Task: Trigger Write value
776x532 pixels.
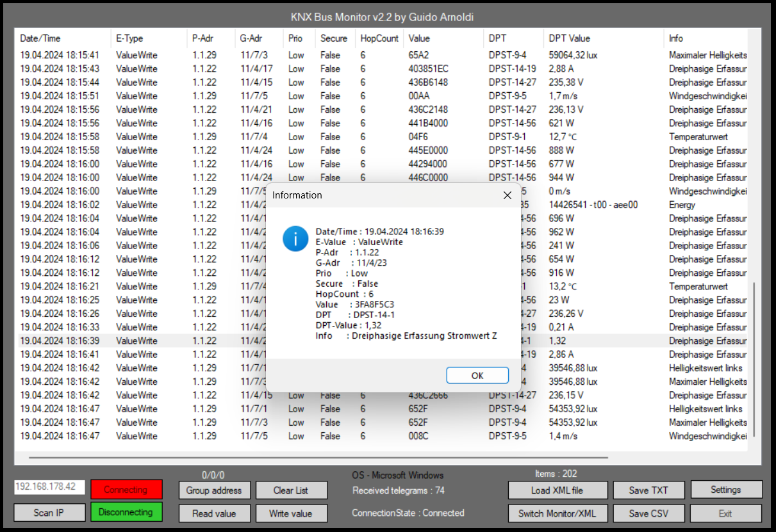Action: [291, 512]
